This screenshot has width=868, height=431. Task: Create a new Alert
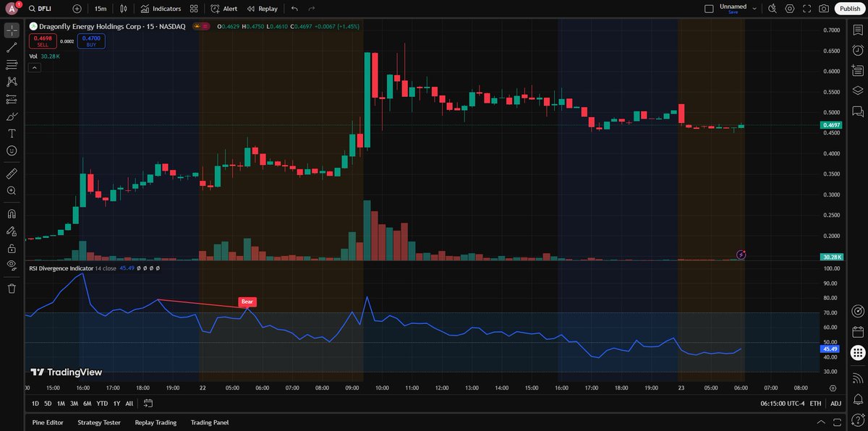point(224,9)
